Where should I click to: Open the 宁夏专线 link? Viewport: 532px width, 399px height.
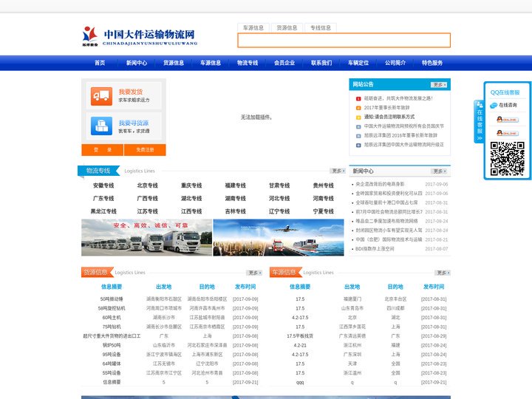(324, 211)
